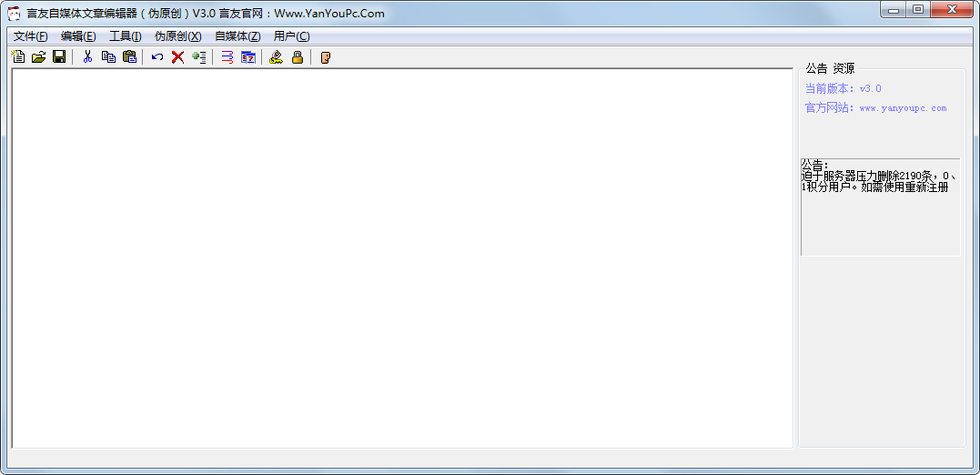Open the 自媒体(Z) menu
This screenshot has width=980, height=475.
(237, 36)
